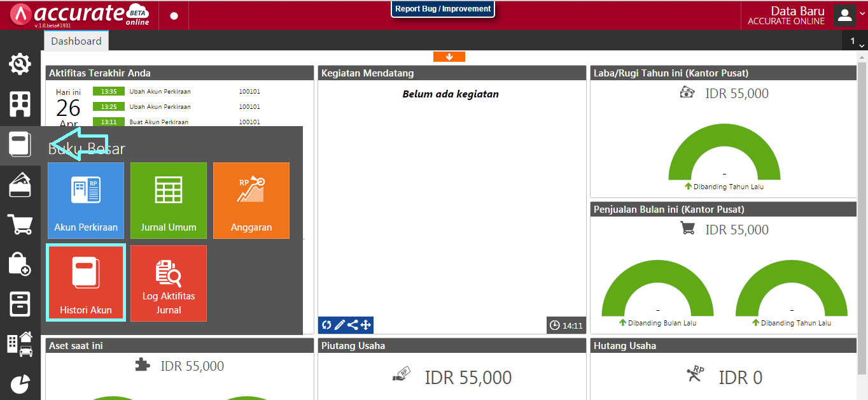Image resolution: width=868 pixels, height=400 pixels.
Task: Open the Anggaran budget tile
Action: pos(251,201)
